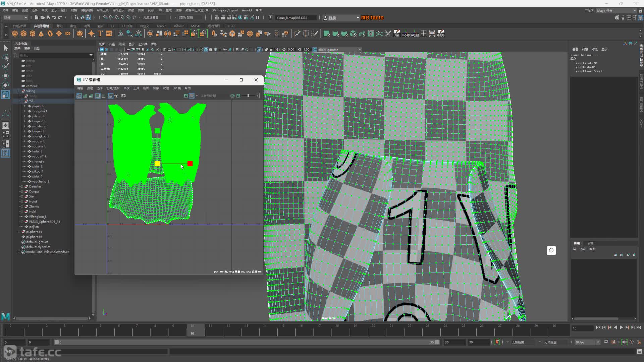Toggle image display in UV editor
This screenshot has width=644, height=362.
pyautogui.click(x=186, y=96)
